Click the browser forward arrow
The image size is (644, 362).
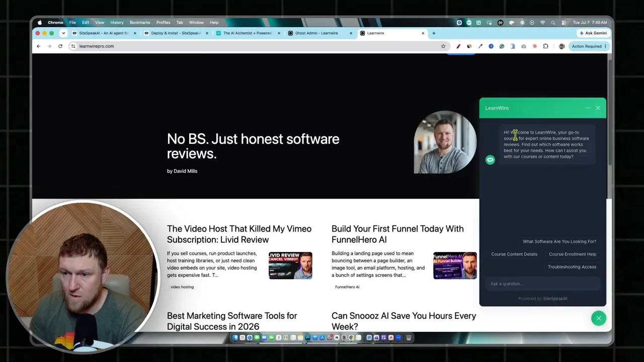point(49,46)
